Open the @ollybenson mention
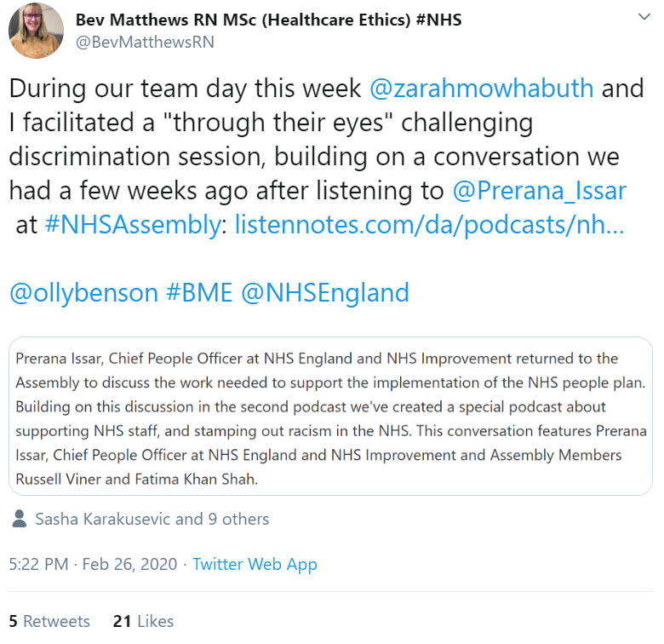 (x=83, y=293)
